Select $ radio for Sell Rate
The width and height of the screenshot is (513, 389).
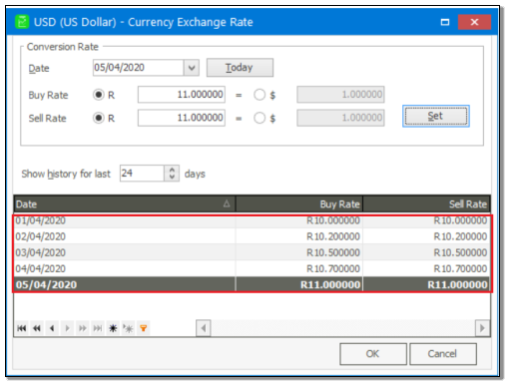coord(259,118)
